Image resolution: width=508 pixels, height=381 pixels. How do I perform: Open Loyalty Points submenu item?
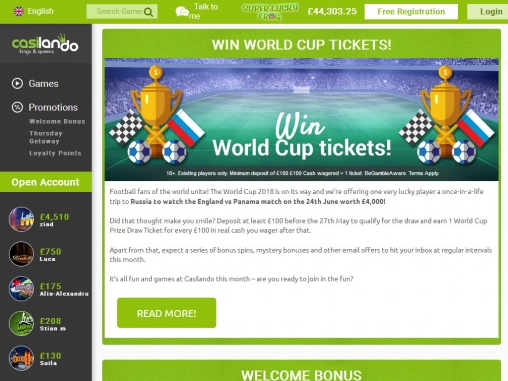click(55, 153)
